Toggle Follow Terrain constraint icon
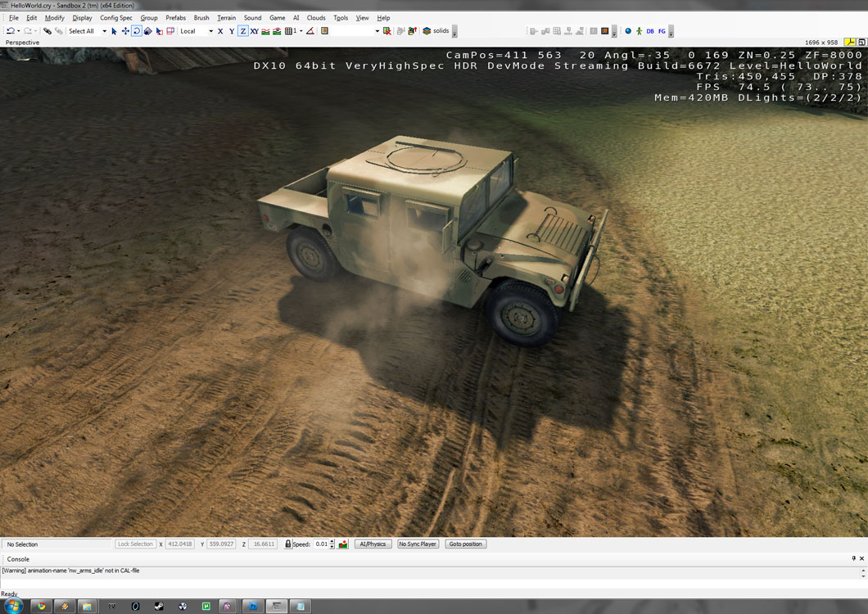This screenshot has height=614, width=868. coord(265,31)
